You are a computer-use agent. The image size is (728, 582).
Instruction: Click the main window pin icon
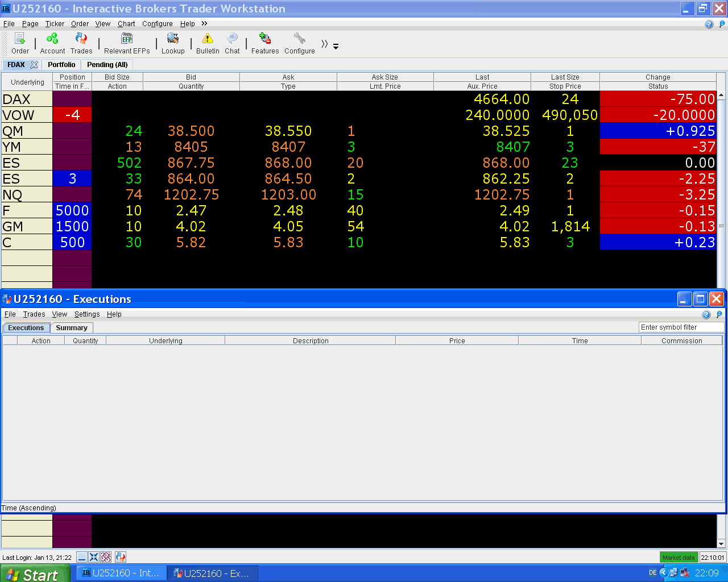point(722,24)
